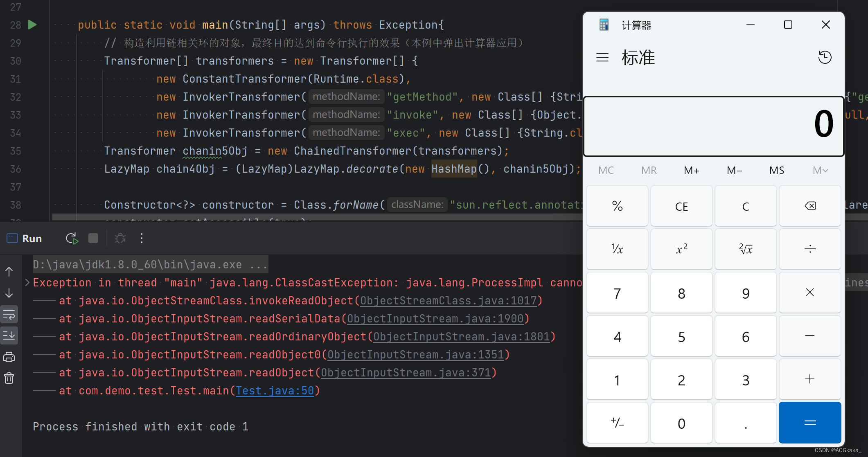The height and width of the screenshot is (457, 868).
Task: Maximize the Calculator window
Action: pos(788,25)
